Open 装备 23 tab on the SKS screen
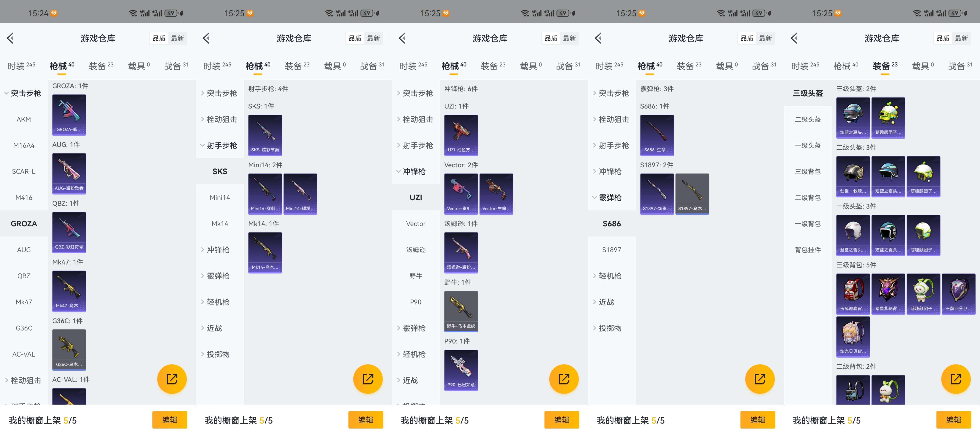This screenshot has width=980, height=435. coord(297,66)
